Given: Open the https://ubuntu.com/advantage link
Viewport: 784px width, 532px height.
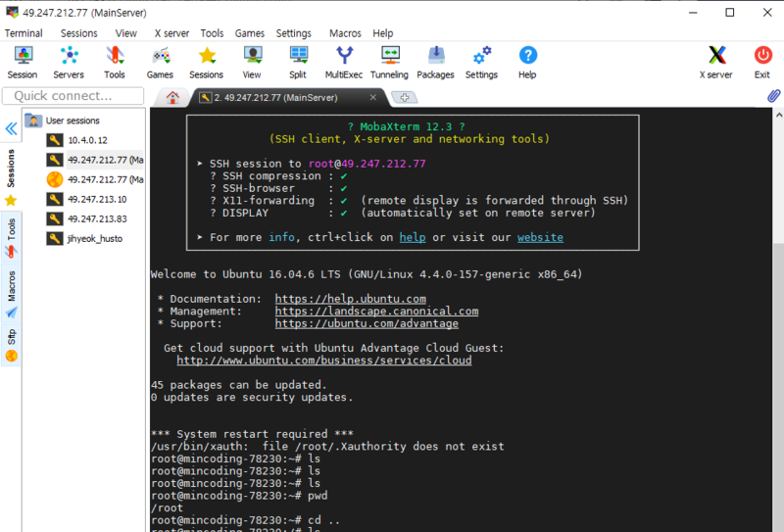Looking at the screenshot, I should pyautogui.click(x=367, y=323).
